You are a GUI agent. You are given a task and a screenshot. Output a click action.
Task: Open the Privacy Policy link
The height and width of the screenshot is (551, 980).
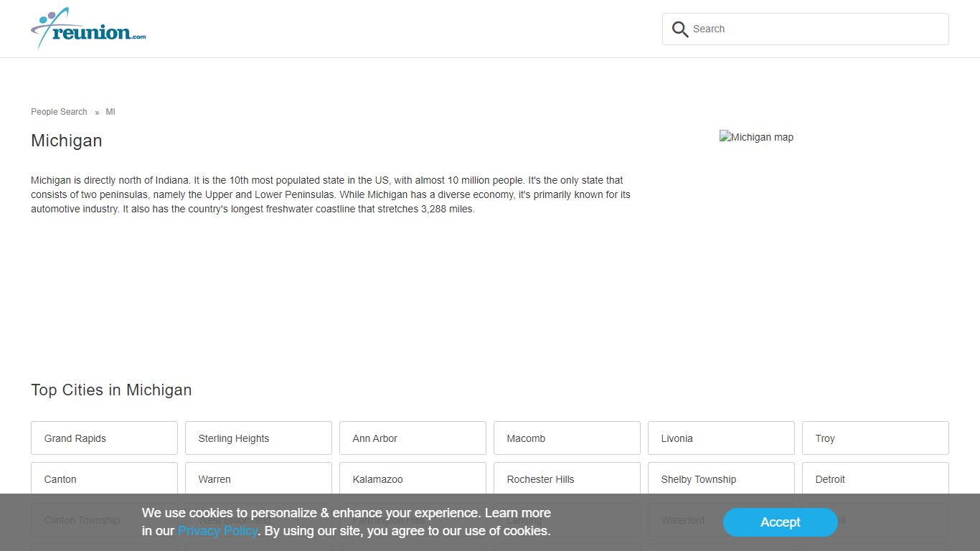217,531
